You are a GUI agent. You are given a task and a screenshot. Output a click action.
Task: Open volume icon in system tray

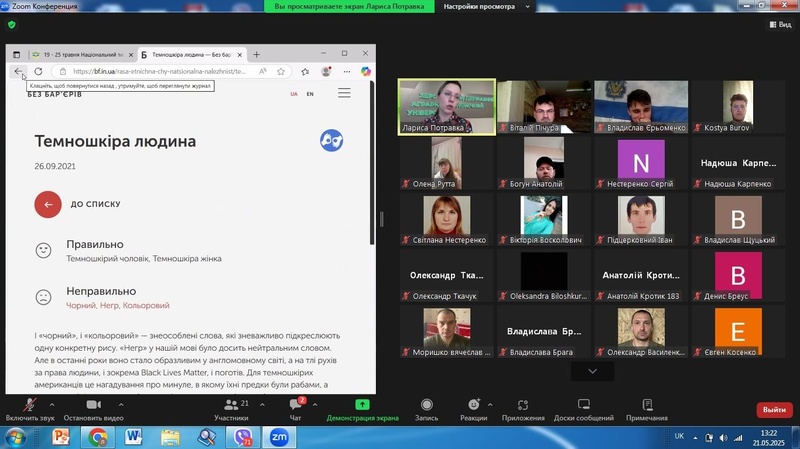click(723, 438)
